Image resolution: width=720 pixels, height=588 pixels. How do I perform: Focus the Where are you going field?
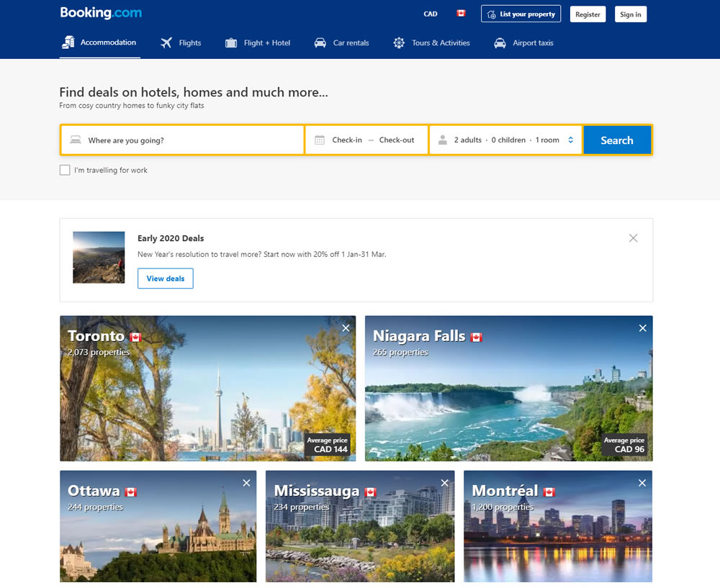click(x=191, y=140)
